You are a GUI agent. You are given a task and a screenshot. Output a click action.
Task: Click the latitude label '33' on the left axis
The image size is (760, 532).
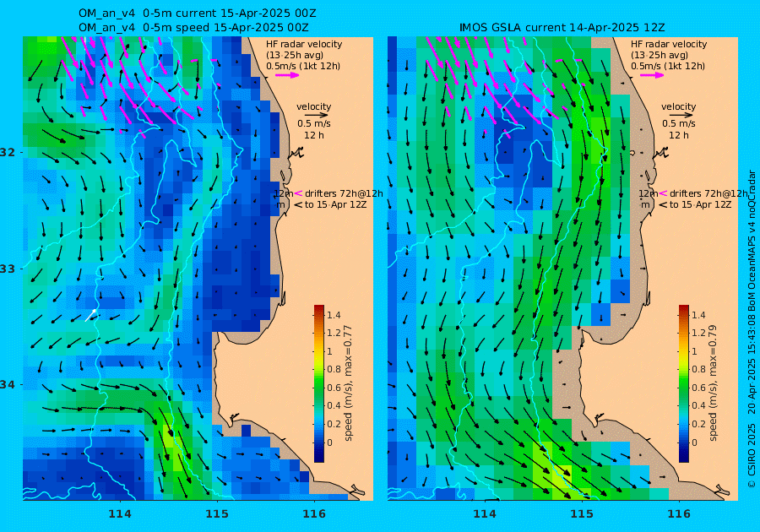point(8,269)
